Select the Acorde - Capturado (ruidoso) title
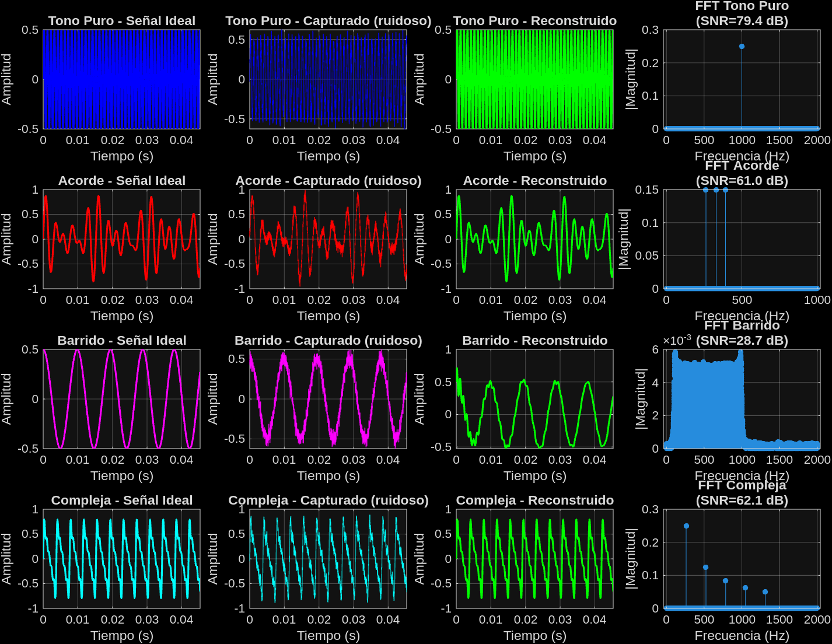Viewport: 832px width, 644px height. [328, 180]
